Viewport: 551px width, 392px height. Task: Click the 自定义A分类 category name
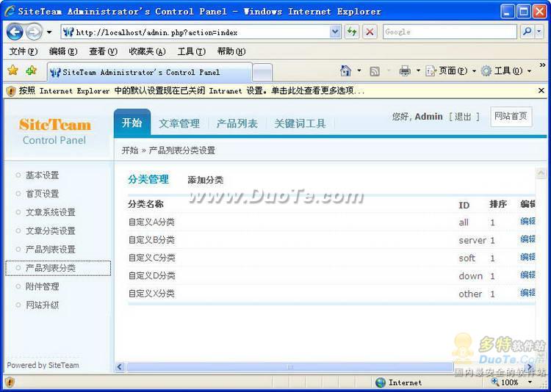[x=151, y=222]
